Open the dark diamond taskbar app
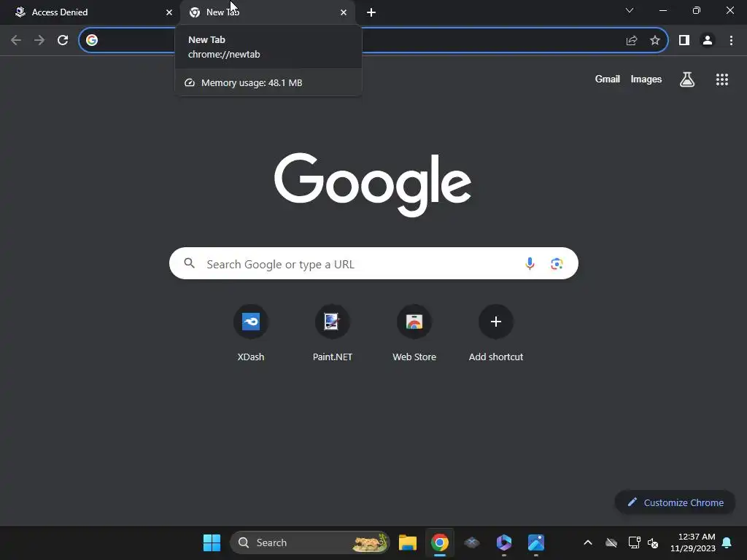Screen dimensions: 747x560 point(472,542)
